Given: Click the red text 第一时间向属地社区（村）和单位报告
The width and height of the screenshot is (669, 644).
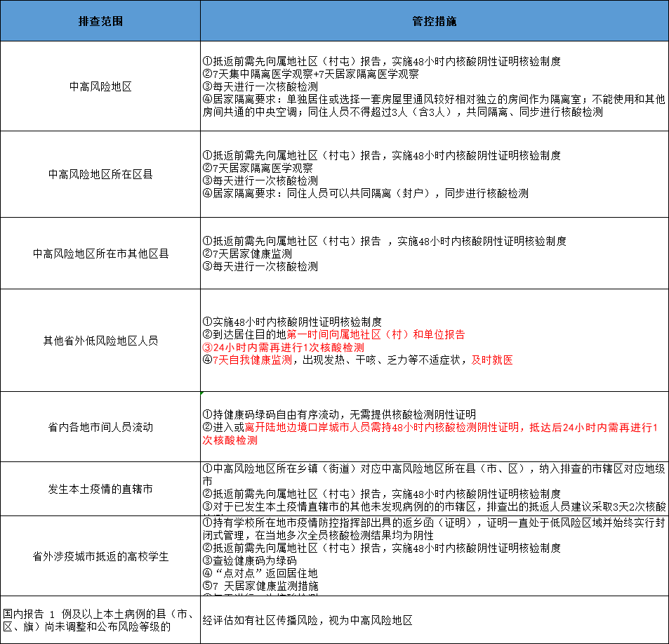Looking at the screenshot, I should tap(376, 334).
